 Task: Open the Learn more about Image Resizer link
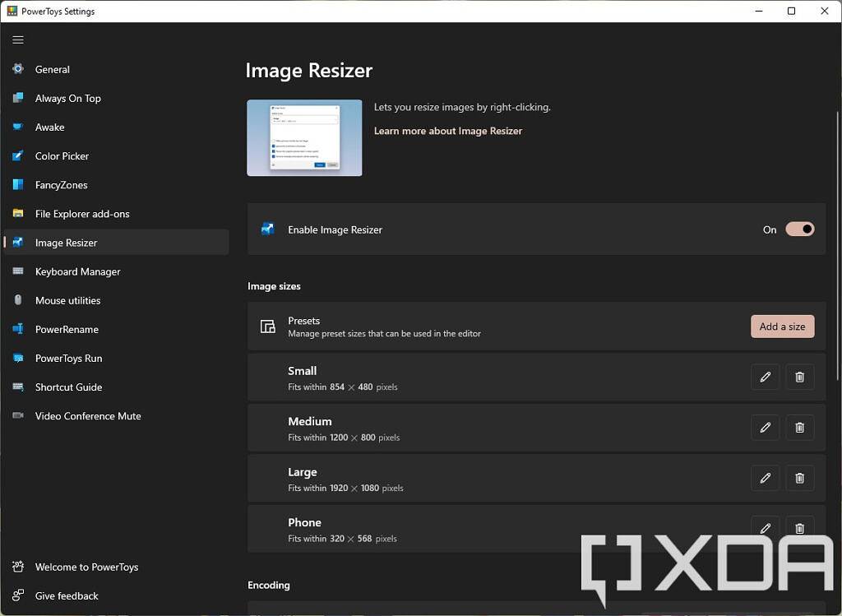click(448, 131)
